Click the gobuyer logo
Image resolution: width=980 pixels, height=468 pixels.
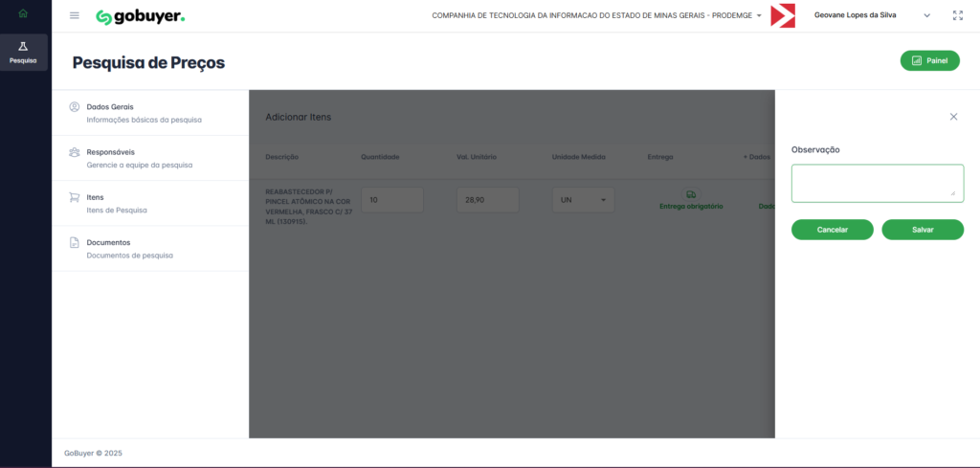pos(141,16)
